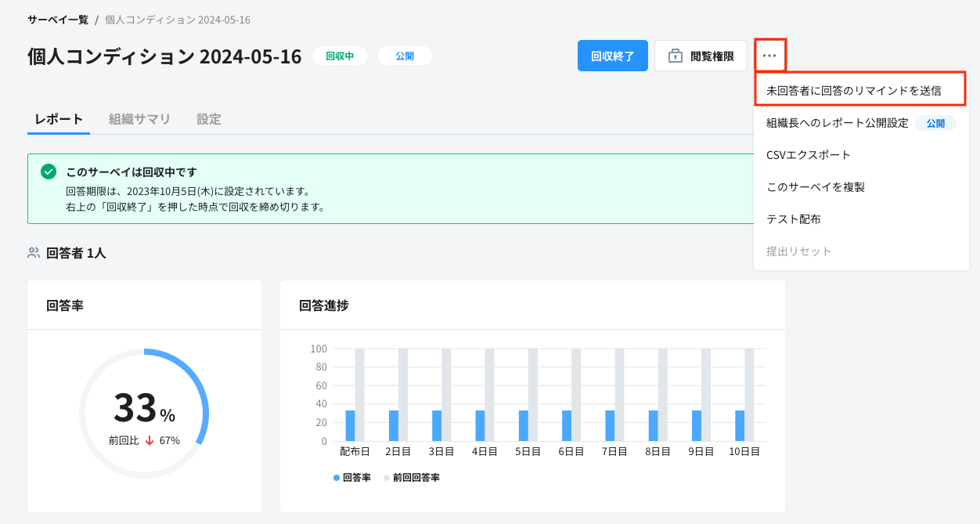Click the blue 回答率 legend dot

pos(337,477)
